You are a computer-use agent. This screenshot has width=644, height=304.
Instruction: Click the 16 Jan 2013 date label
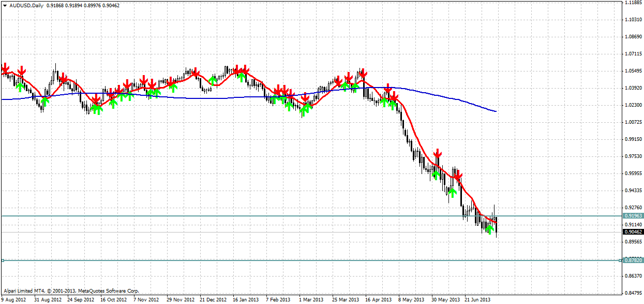[x=246, y=300]
